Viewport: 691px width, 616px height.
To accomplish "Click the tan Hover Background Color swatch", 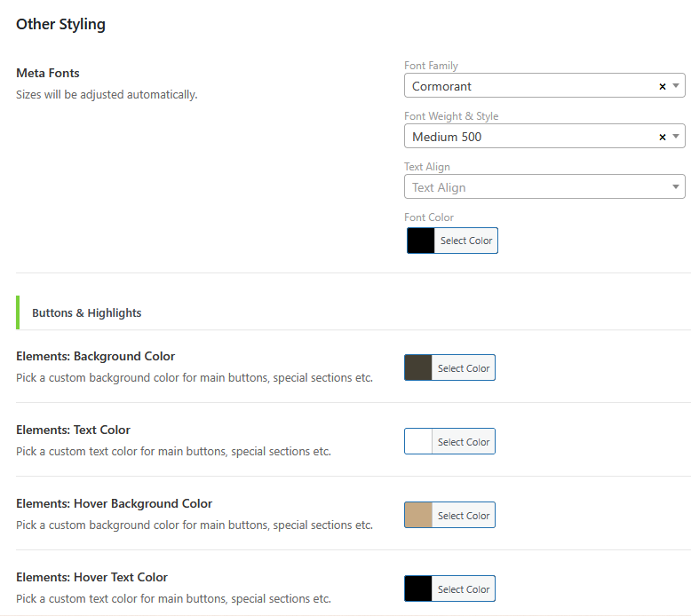I will point(418,515).
